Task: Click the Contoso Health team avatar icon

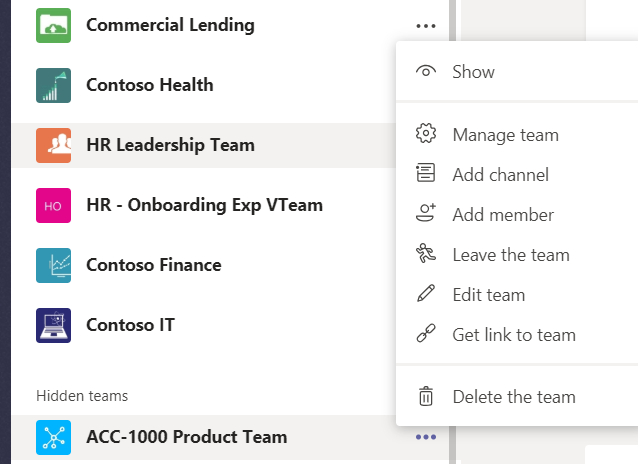Action: coord(53,85)
